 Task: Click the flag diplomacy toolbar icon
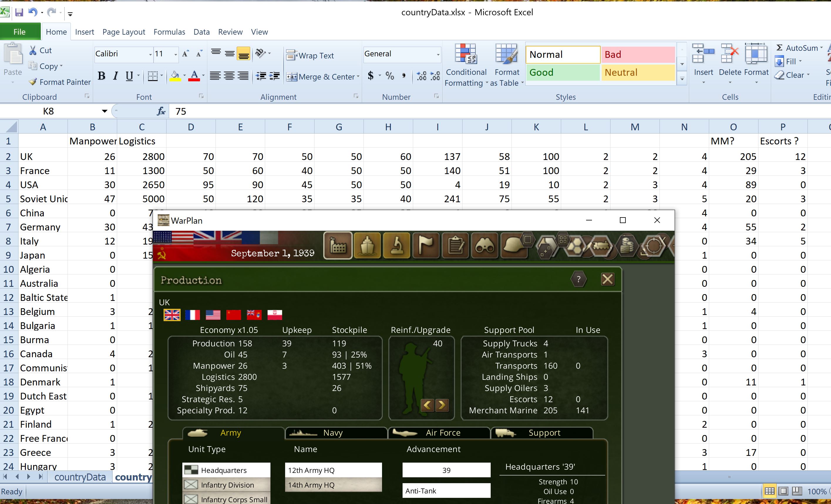(x=425, y=246)
